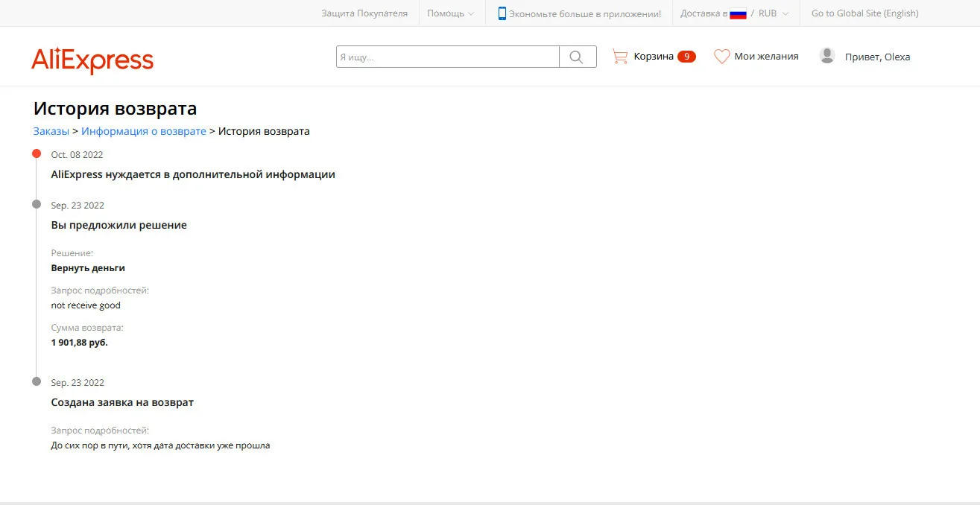Click the Решение: label
This screenshot has width=980, height=505.
pos(72,253)
